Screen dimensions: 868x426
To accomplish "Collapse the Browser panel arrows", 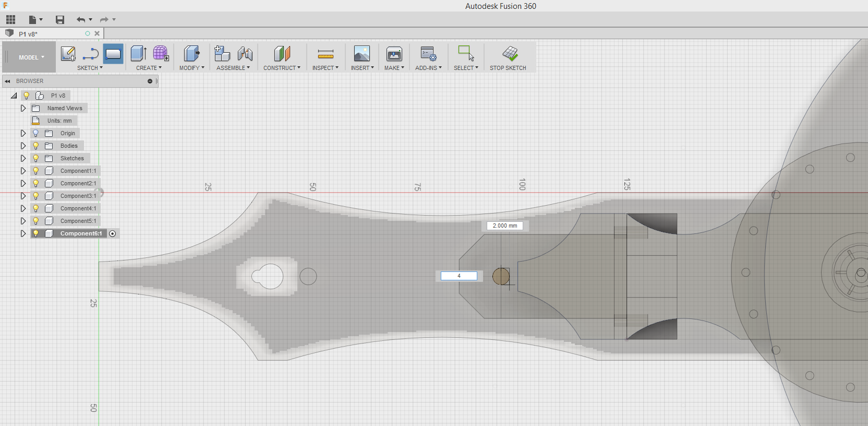I will (x=7, y=81).
